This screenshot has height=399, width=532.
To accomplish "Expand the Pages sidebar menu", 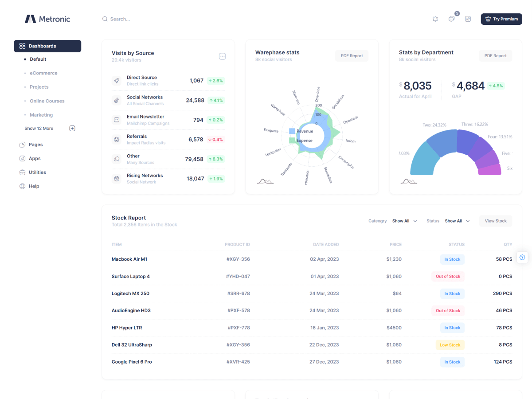I will coord(35,145).
